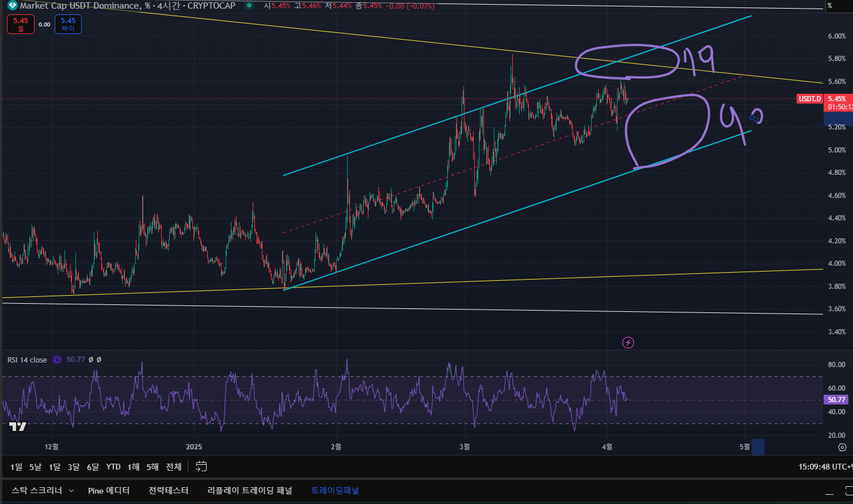
Task: Click the 4.00% price axis label
Action: (x=837, y=264)
